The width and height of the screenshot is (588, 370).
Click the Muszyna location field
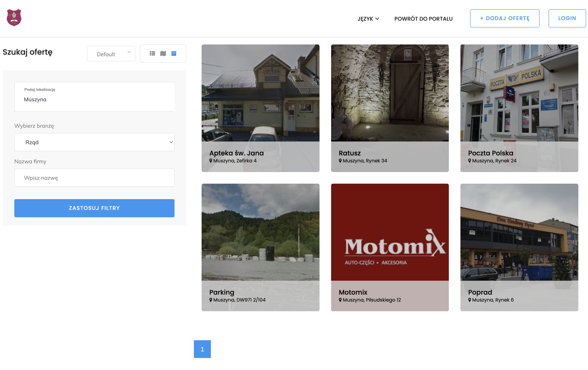pyautogui.click(x=94, y=99)
